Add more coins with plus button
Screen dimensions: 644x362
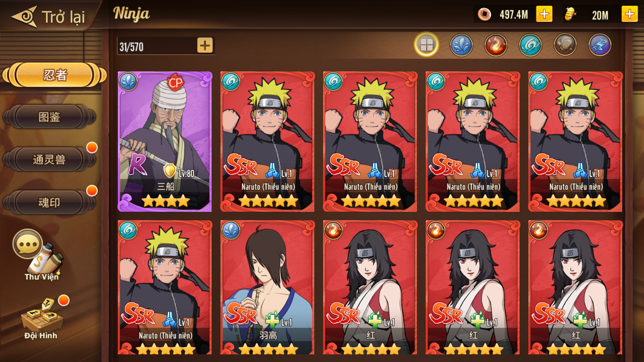544,14
